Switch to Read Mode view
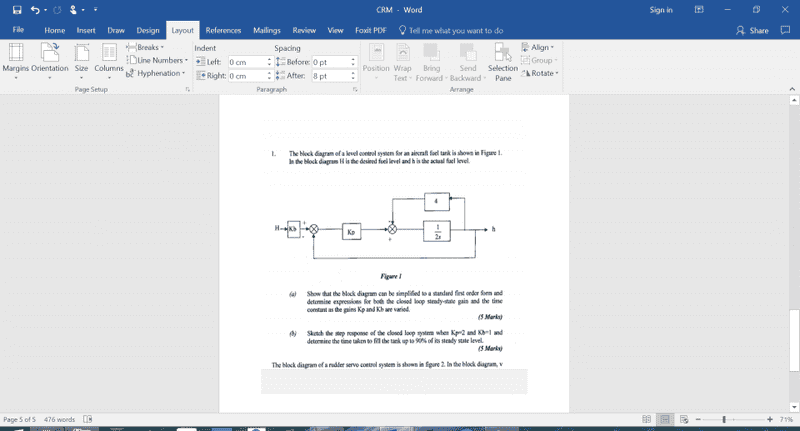 647,419
